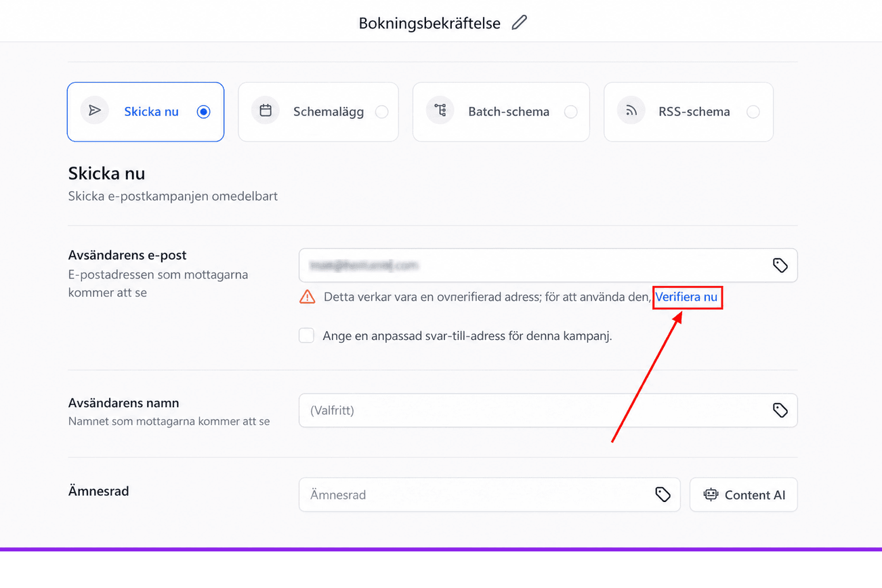Viewport: 882px width, 588px height.
Task: Open tag picker in Avsändarens namn field
Action: click(x=780, y=410)
